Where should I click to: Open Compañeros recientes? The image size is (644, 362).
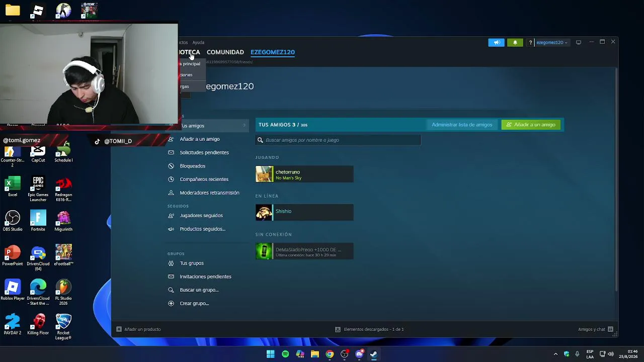(x=204, y=179)
